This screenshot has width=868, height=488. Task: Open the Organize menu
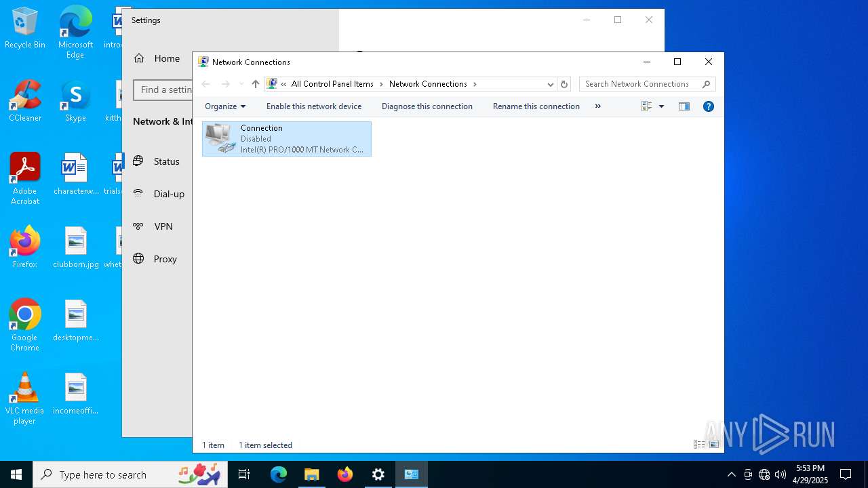225,106
